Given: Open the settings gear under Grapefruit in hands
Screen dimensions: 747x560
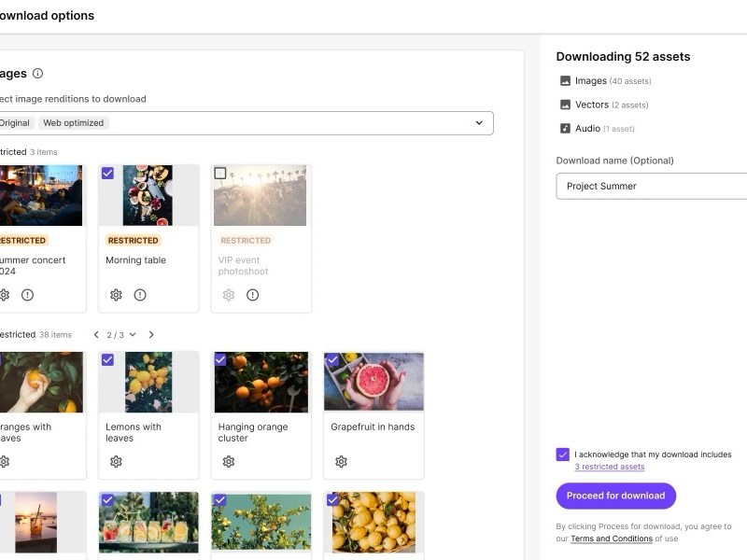Looking at the screenshot, I should (x=341, y=461).
